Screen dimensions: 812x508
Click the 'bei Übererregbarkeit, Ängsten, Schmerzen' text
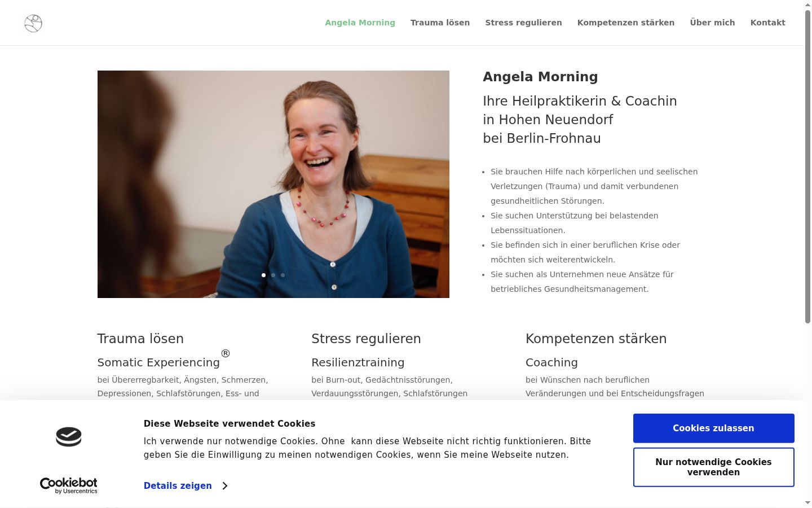pyautogui.click(x=183, y=380)
